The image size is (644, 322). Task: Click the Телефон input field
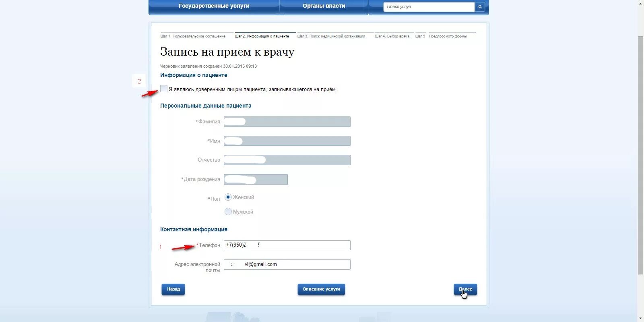point(287,245)
